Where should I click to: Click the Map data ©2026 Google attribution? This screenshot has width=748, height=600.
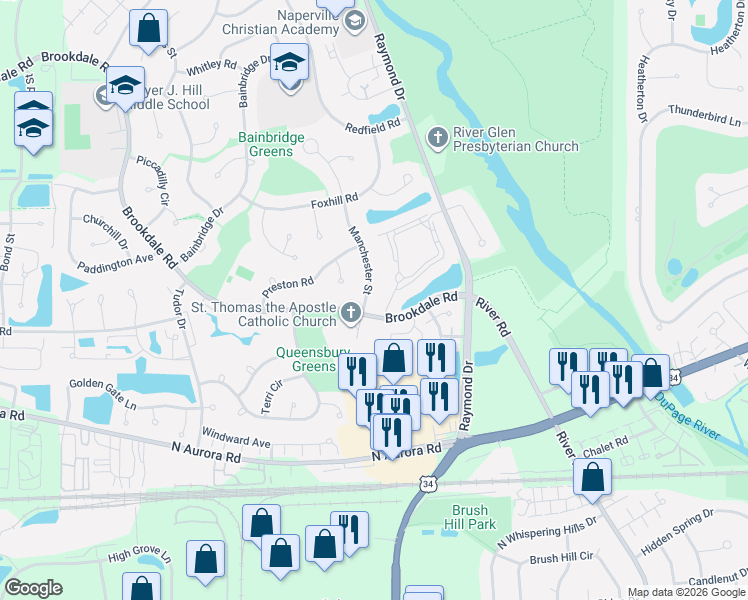pos(687,593)
